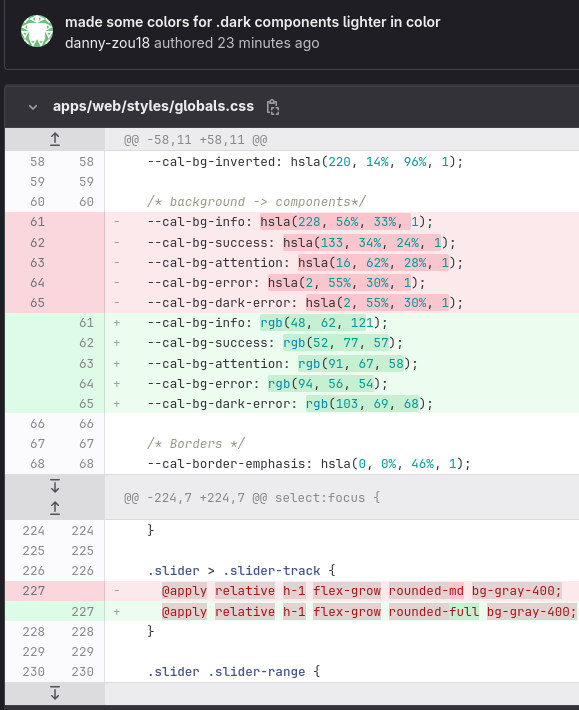Click removed value 'hsla(133, 34%, 24%, 1)'
The height and width of the screenshot is (710, 579).
click(365, 243)
